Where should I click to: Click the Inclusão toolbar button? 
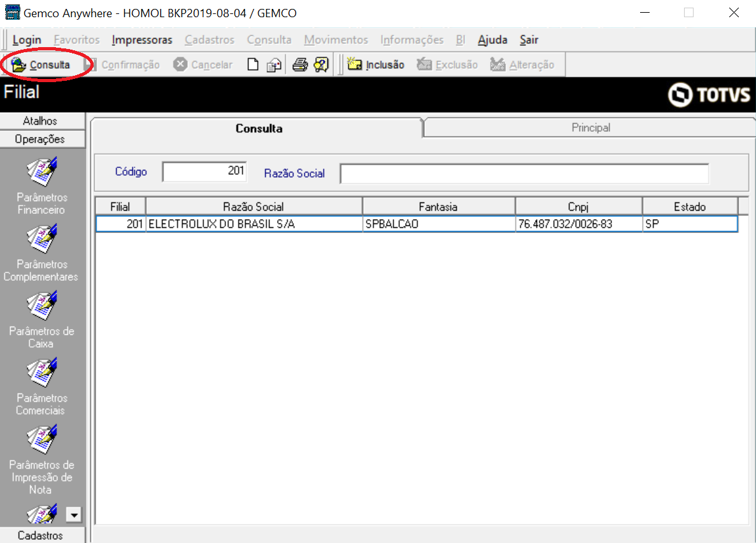click(376, 64)
